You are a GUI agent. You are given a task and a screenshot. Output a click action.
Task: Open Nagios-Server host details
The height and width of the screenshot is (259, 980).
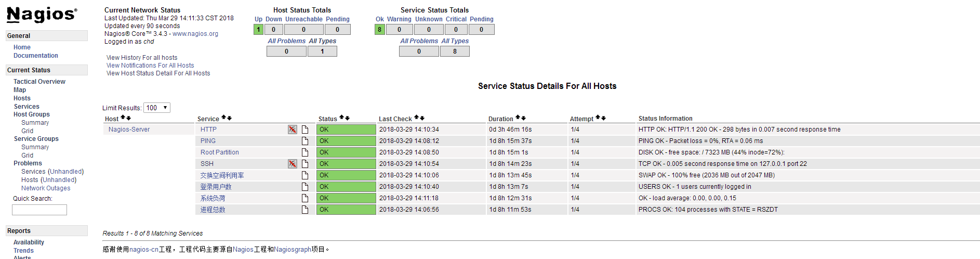pos(129,129)
